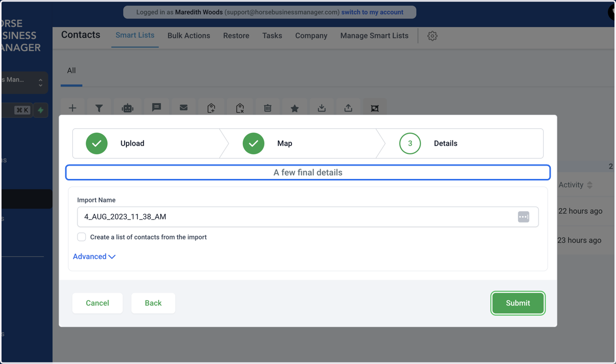Click the Import Name input field
Screen dimensions: 616x364
(308, 217)
